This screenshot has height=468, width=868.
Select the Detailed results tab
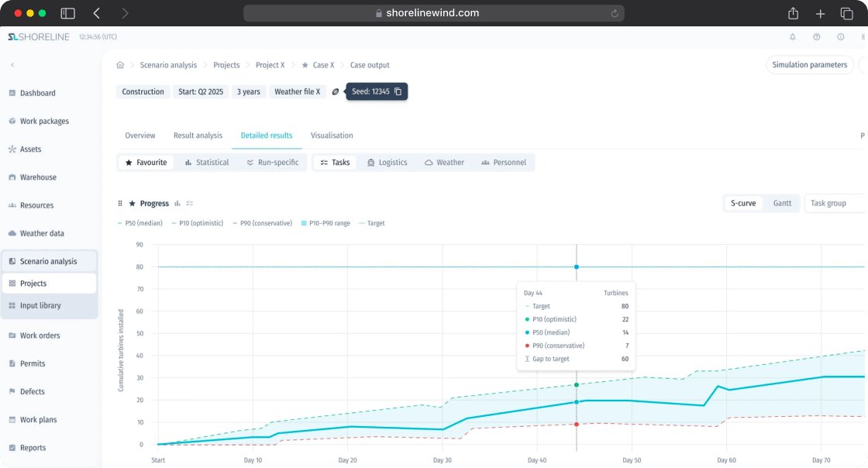coord(267,136)
